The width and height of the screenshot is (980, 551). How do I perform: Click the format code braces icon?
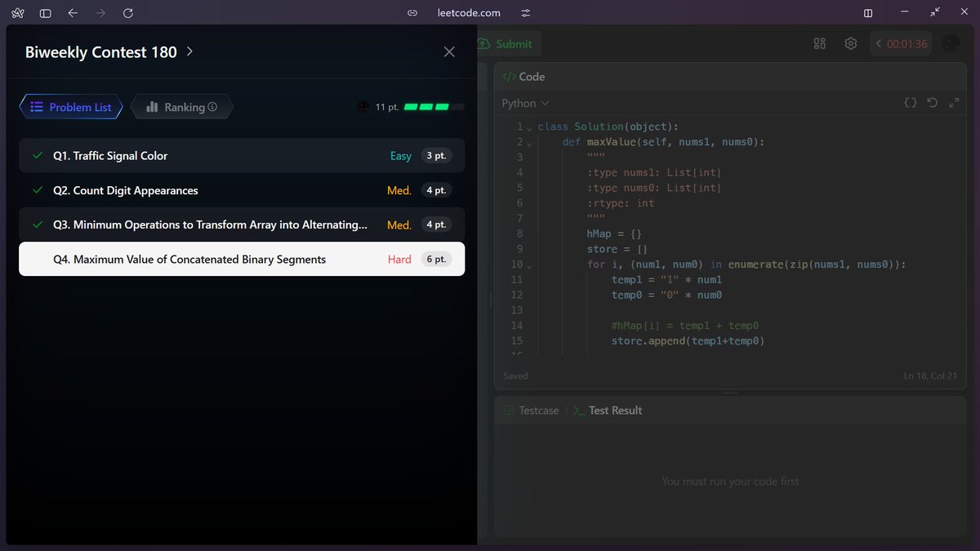(x=911, y=103)
